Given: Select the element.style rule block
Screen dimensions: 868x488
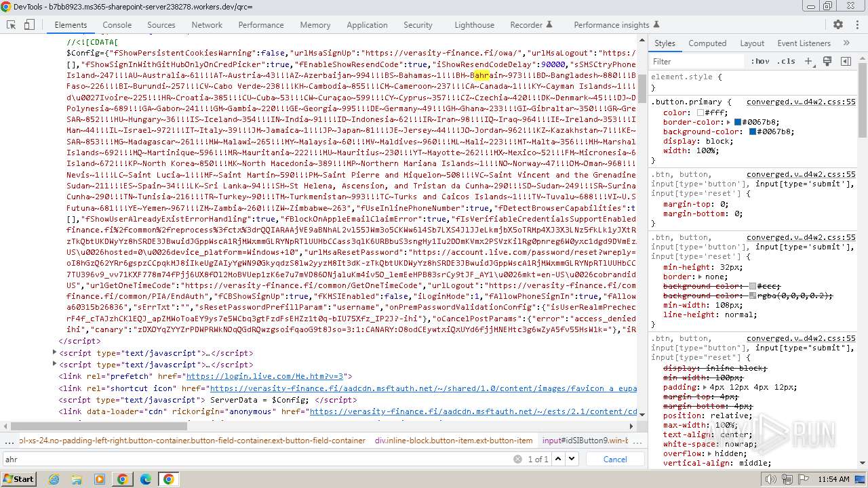Looking at the screenshot, I should click(753, 82).
